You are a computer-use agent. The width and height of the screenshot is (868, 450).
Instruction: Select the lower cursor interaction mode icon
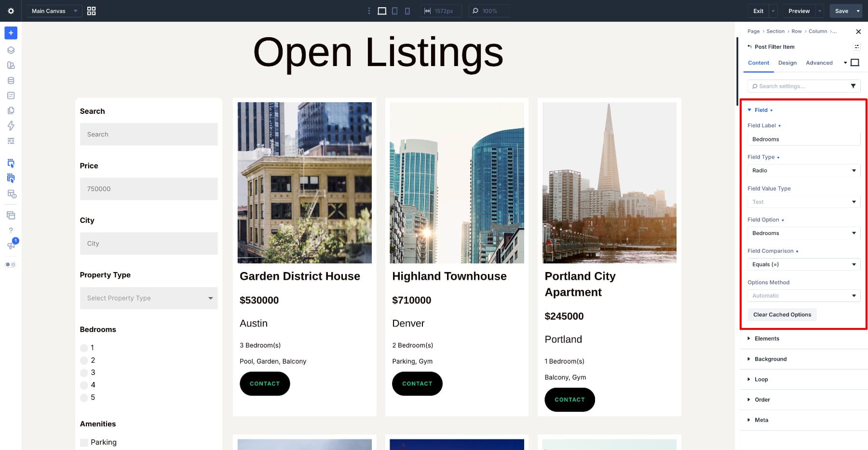click(x=11, y=178)
